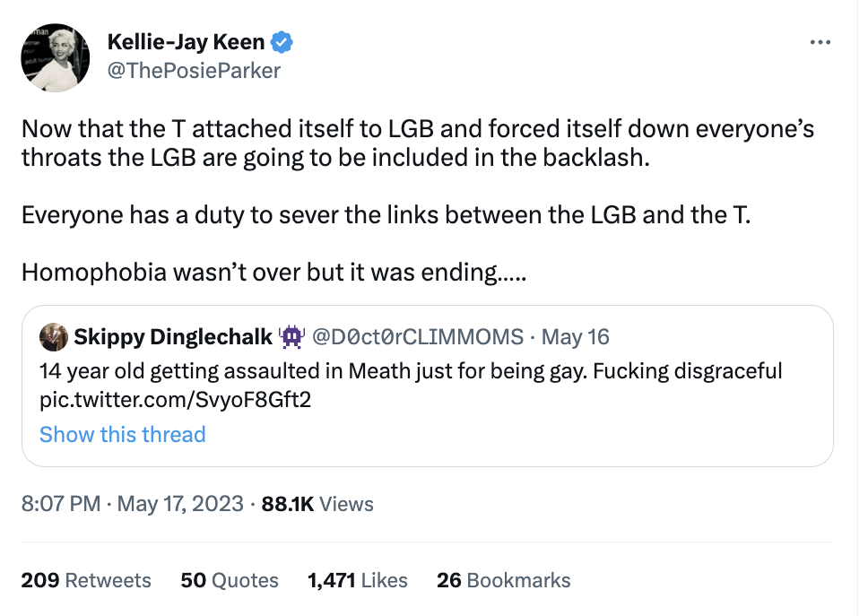Click the 8:07 PM May 17, 2023 timestamp

[x=133, y=504]
